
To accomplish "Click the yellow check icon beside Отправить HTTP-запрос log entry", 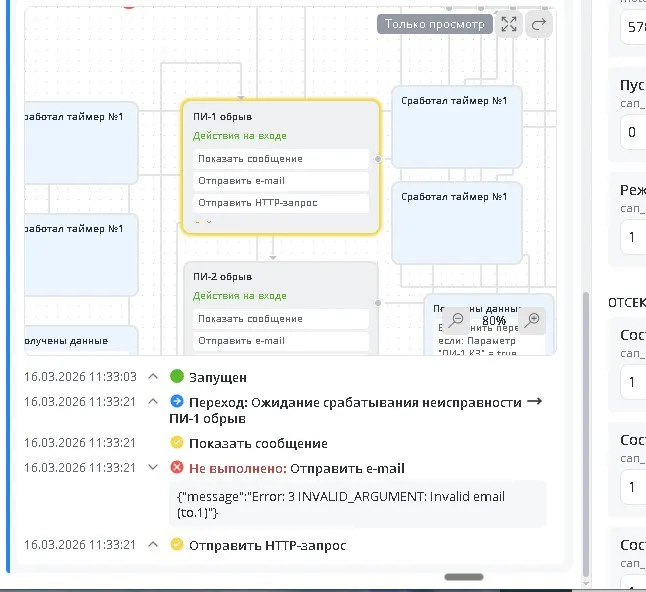I will (x=177, y=545).
